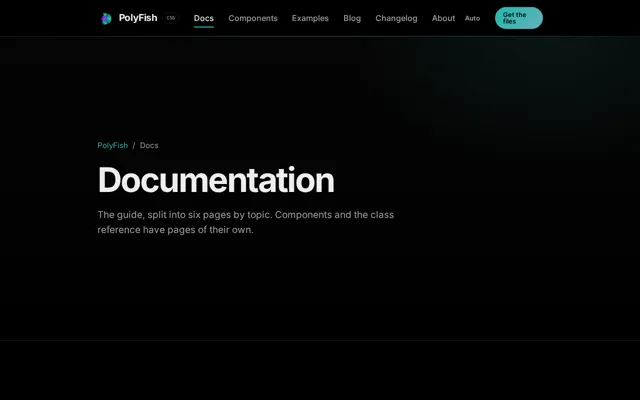Toggle the Auto theme switch
640x400 pixels.
472,18
